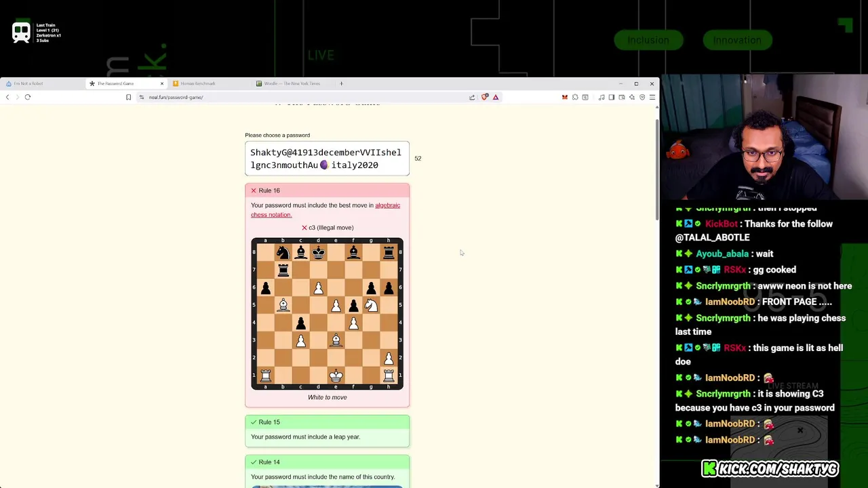Viewport: 868px width, 488px height.
Task: Click the page vertical scrollbar
Action: pyautogui.click(x=656, y=169)
